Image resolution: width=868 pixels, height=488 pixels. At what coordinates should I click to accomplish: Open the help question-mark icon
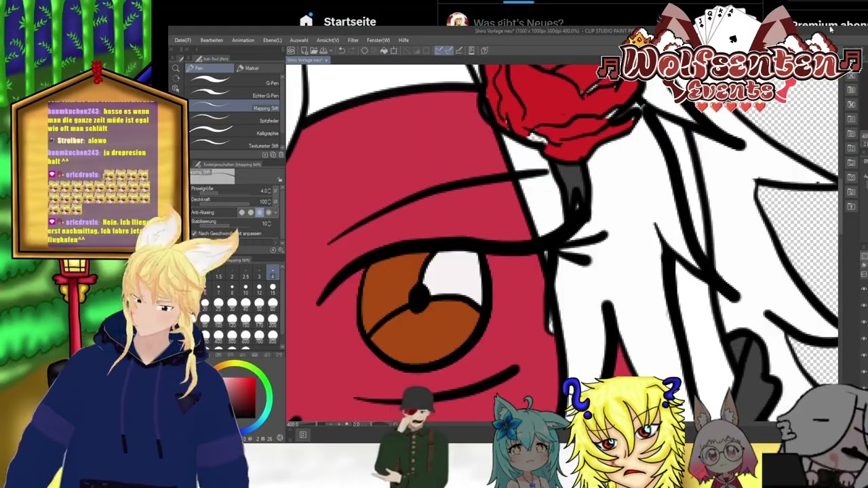point(484,50)
